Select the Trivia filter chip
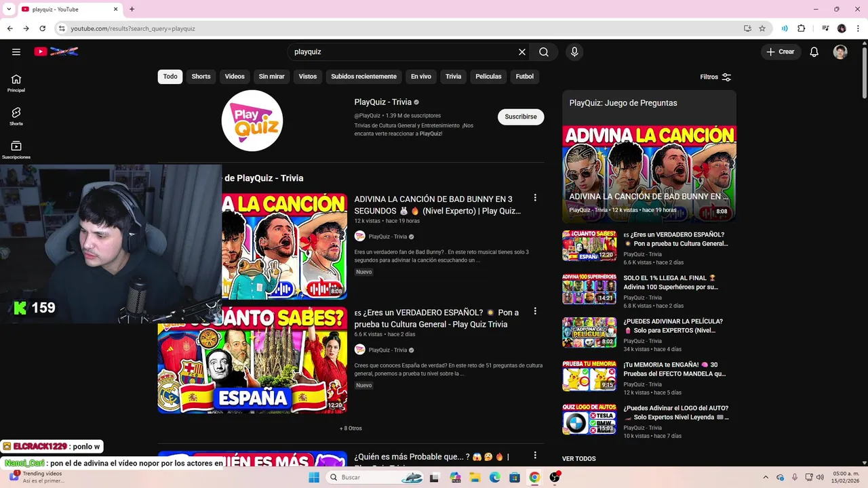Screen dimensions: 868x488 click(453, 77)
